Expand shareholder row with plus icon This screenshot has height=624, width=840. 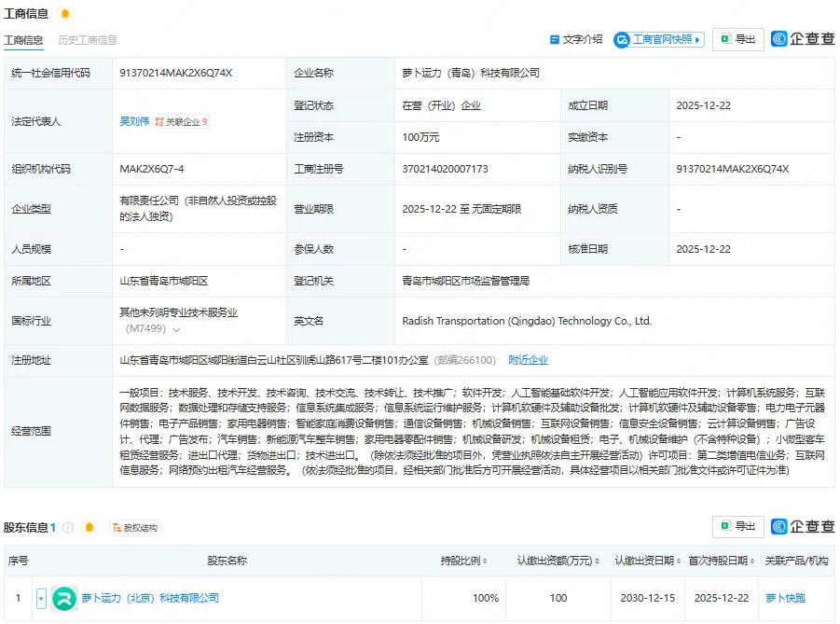click(41, 598)
